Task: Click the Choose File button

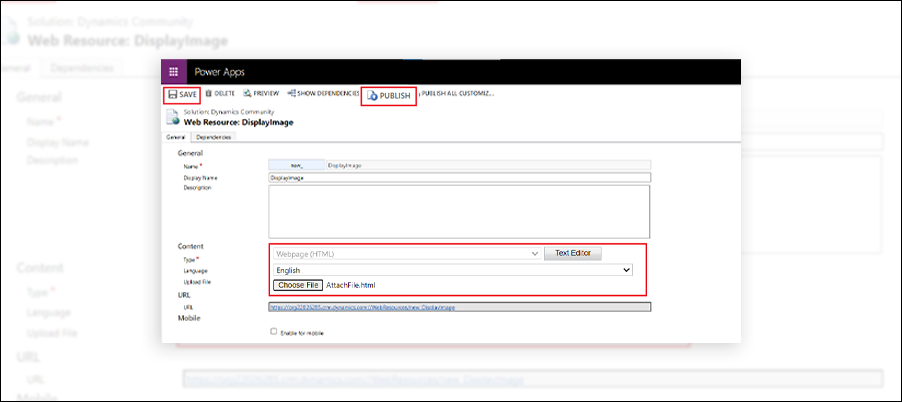Action: coord(297,285)
